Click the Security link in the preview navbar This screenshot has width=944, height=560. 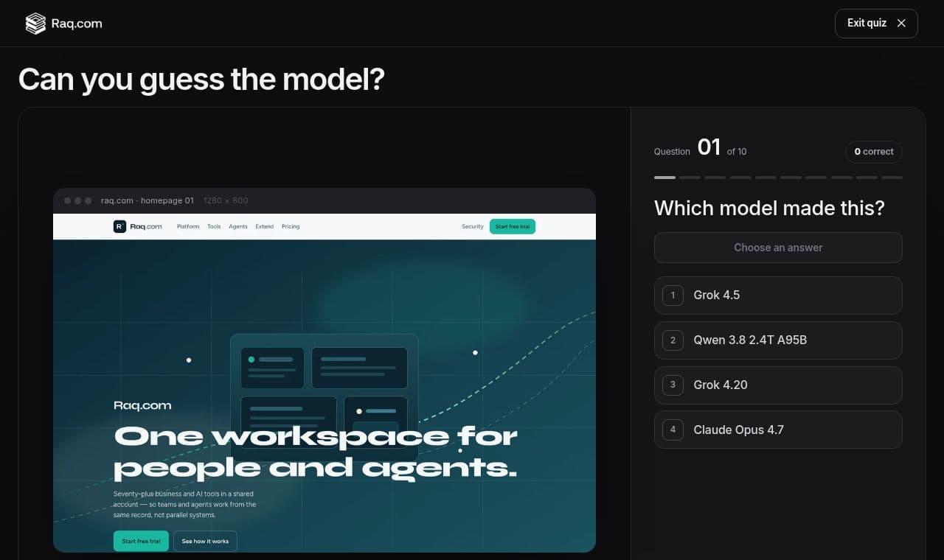click(x=473, y=226)
